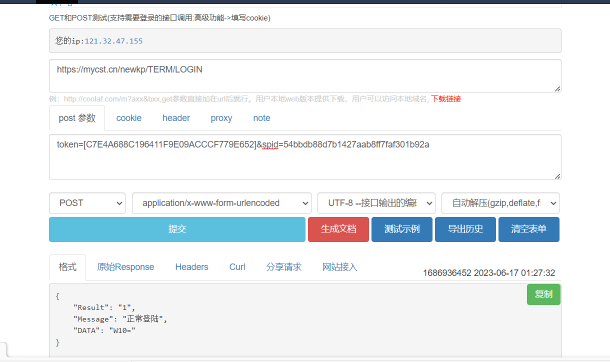Click the IP address 121.32.47.155
Viewport: 610px width, 362px height.
(114, 41)
